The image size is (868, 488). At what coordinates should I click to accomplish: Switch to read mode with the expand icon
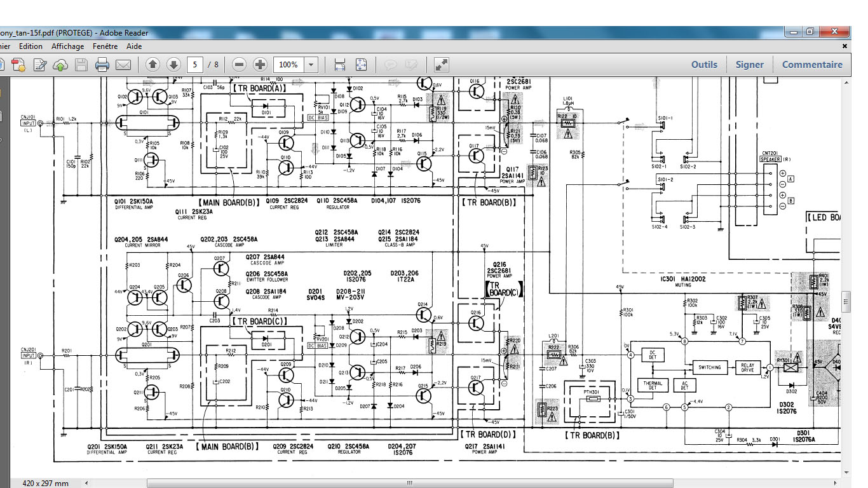[442, 64]
